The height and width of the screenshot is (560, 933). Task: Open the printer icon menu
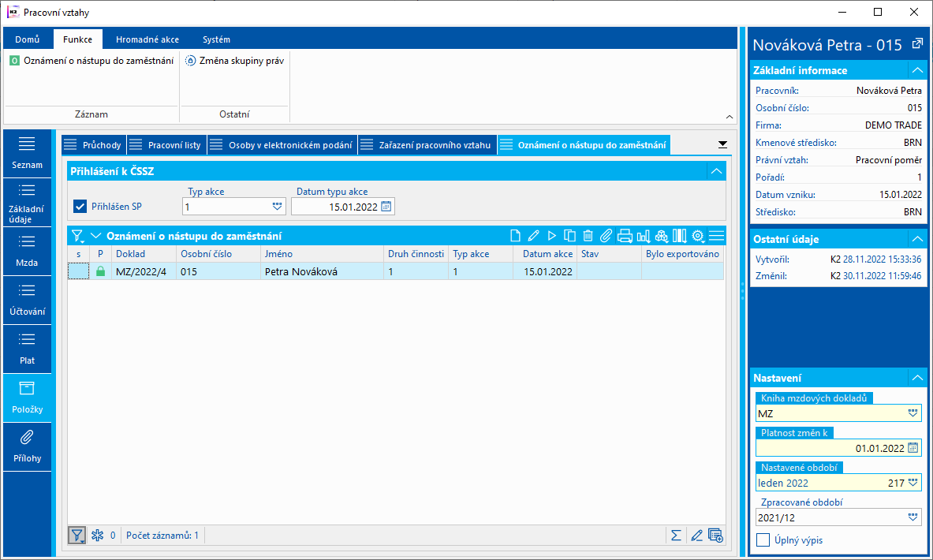625,237
